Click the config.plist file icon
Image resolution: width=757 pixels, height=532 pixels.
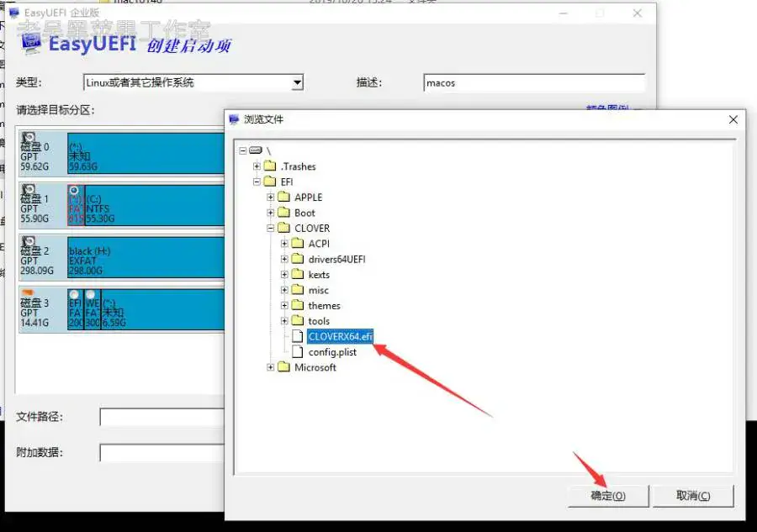tap(298, 352)
